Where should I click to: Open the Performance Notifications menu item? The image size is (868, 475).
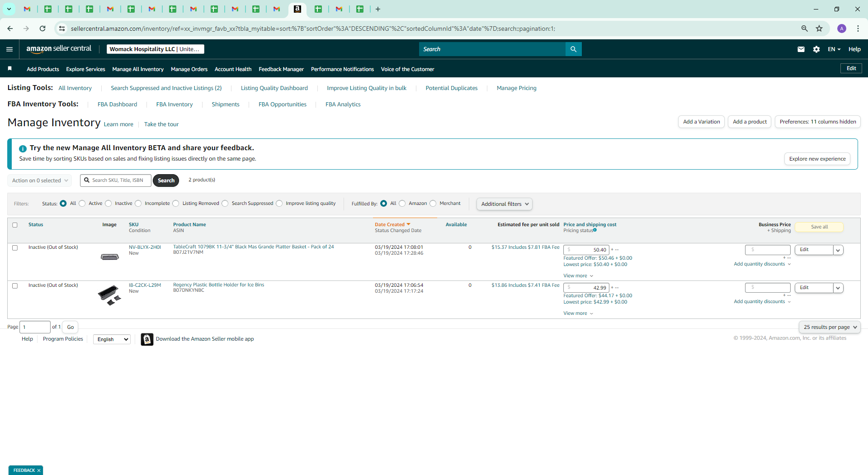342,69
